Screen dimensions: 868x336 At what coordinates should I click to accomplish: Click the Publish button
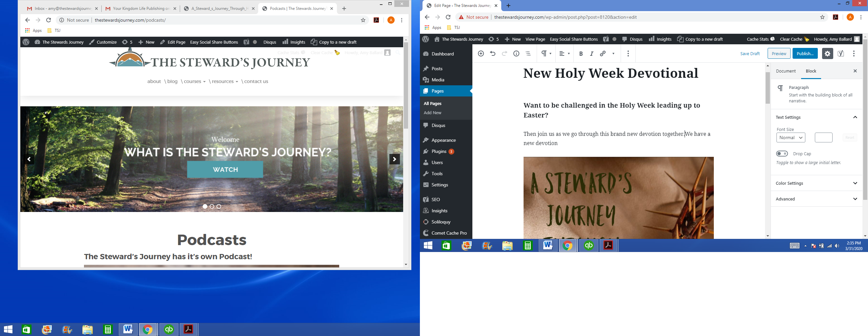pyautogui.click(x=805, y=53)
